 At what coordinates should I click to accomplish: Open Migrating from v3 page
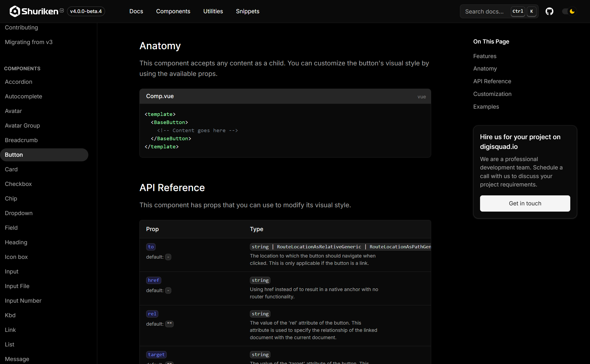click(x=29, y=42)
